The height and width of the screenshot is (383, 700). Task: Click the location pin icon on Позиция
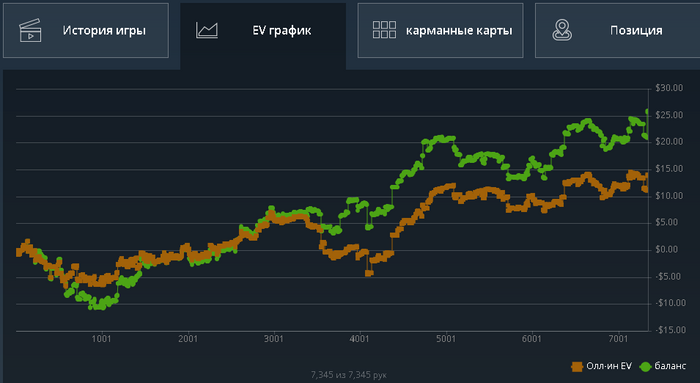[x=562, y=30]
